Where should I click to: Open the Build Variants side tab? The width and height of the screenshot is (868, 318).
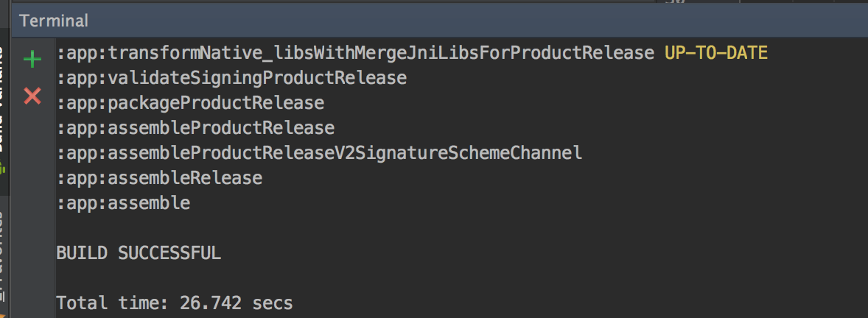(x=3, y=103)
